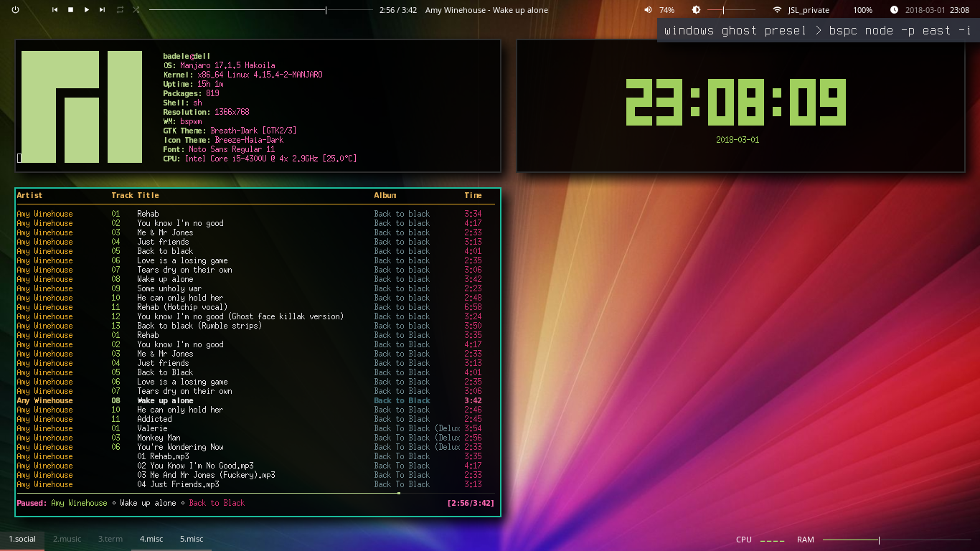This screenshot has height=551, width=980.
Task: Click the brightness sun icon
Action: (696, 10)
